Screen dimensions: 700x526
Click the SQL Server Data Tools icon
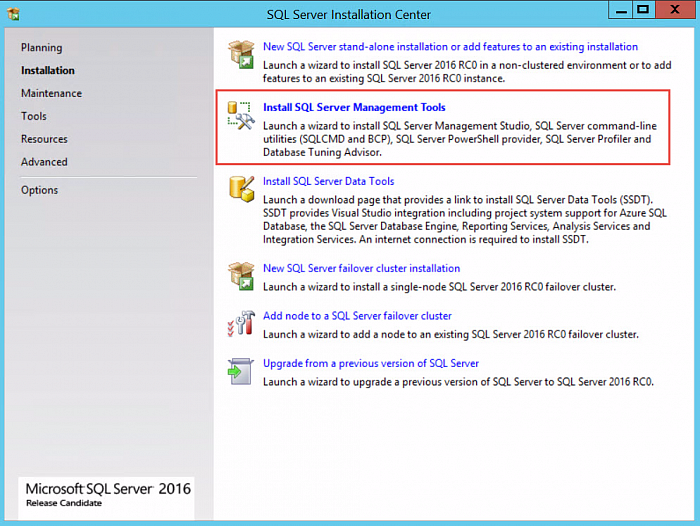(241, 188)
